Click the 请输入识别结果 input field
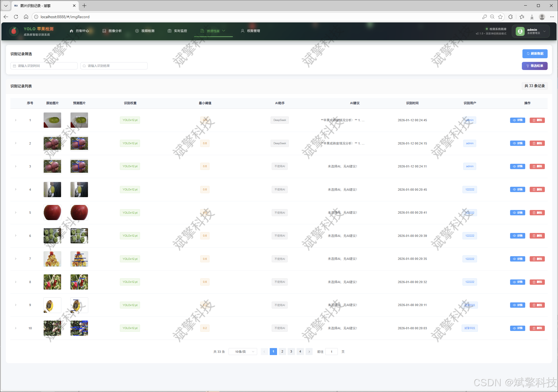Screen dimensions: 558x392 click(114, 66)
